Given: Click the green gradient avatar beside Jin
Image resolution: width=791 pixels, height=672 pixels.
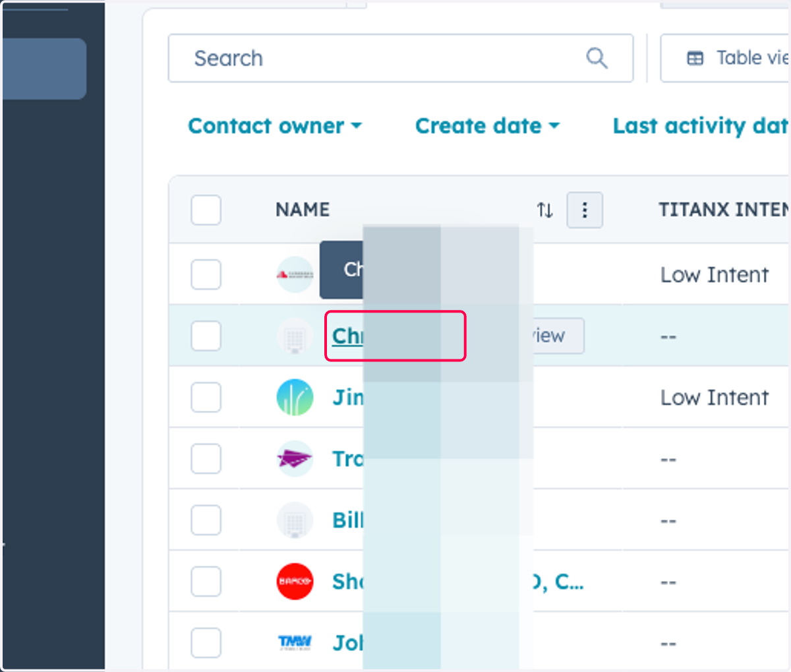Looking at the screenshot, I should (x=295, y=397).
